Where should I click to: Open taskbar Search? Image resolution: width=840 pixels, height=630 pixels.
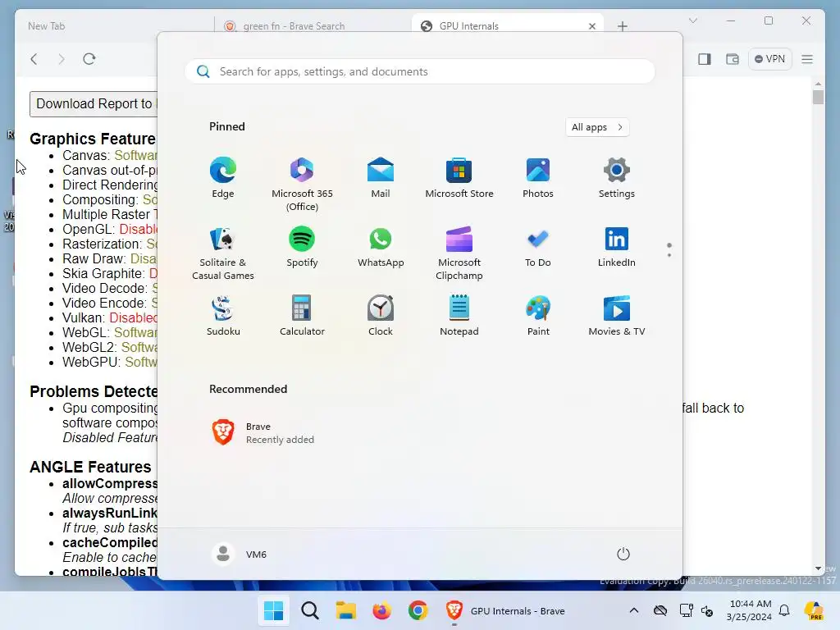(309, 610)
